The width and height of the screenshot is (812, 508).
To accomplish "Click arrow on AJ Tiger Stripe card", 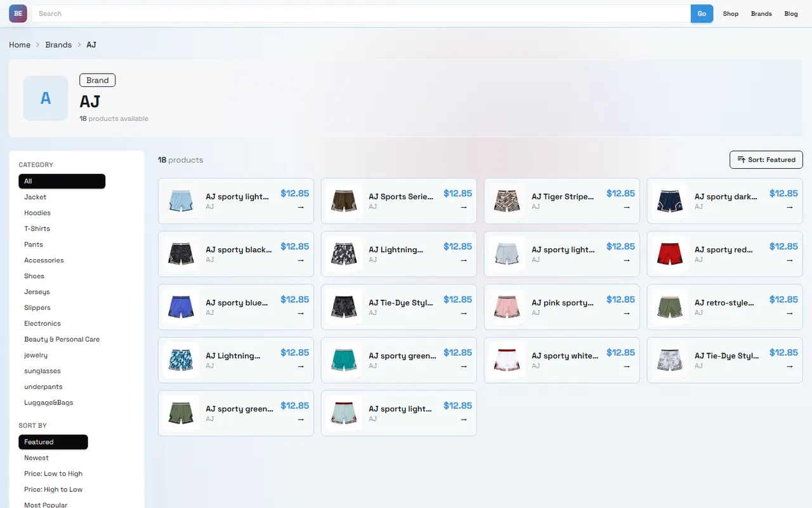I will 627,207.
